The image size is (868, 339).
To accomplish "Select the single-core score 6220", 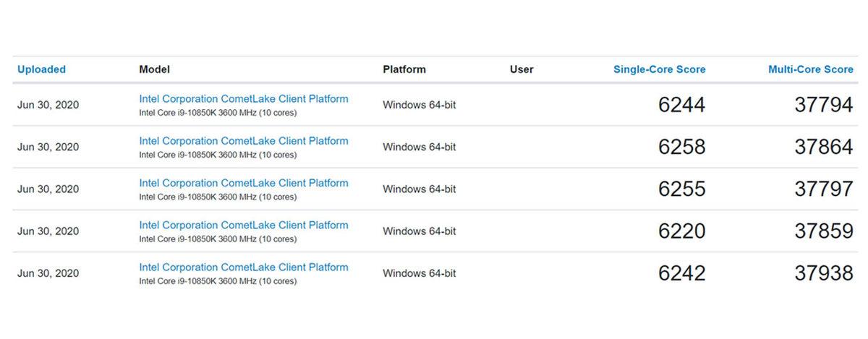I will [x=682, y=231].
